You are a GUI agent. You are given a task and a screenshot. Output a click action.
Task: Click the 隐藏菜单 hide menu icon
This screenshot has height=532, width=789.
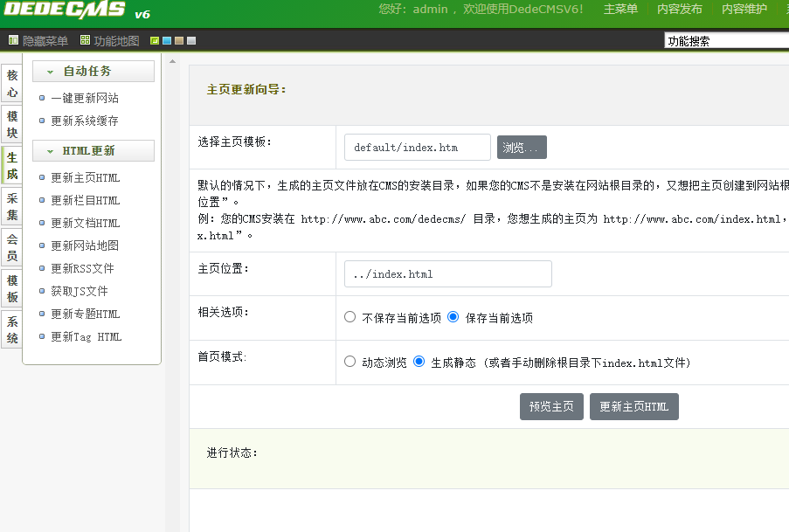13,40
